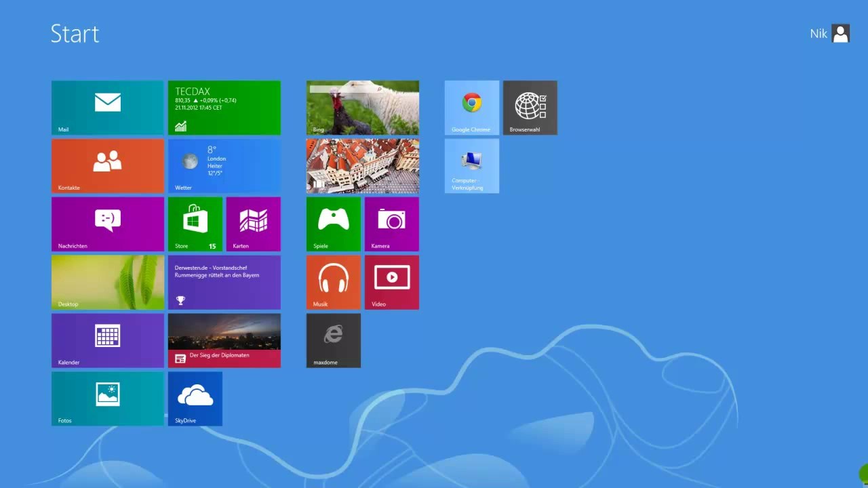Screen dimensions: 868x488
Task: Open the Kontakte people tile
Action: 108,166
